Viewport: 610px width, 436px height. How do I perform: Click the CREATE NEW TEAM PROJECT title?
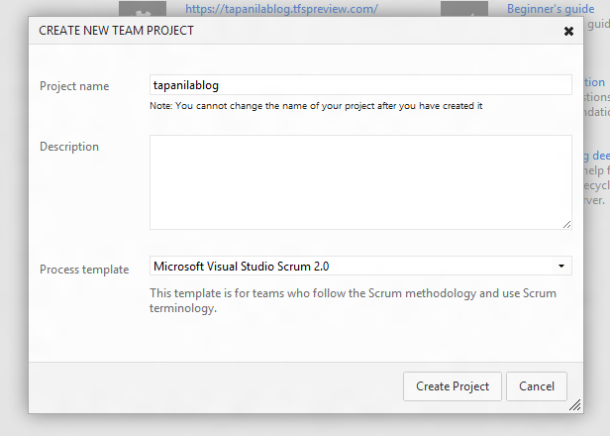click(116, 31)
